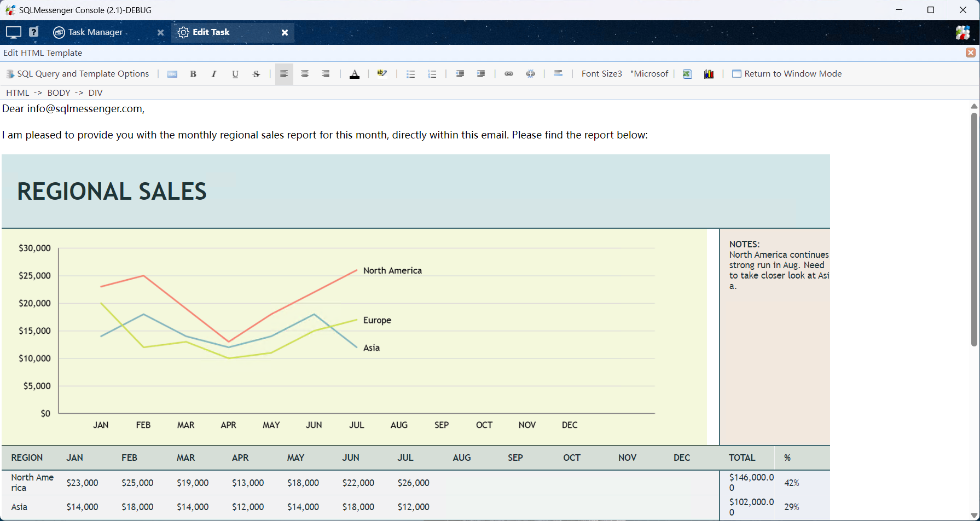Click the DEC column header in table
Screen dimensions: 980x521
coord(682,458)
